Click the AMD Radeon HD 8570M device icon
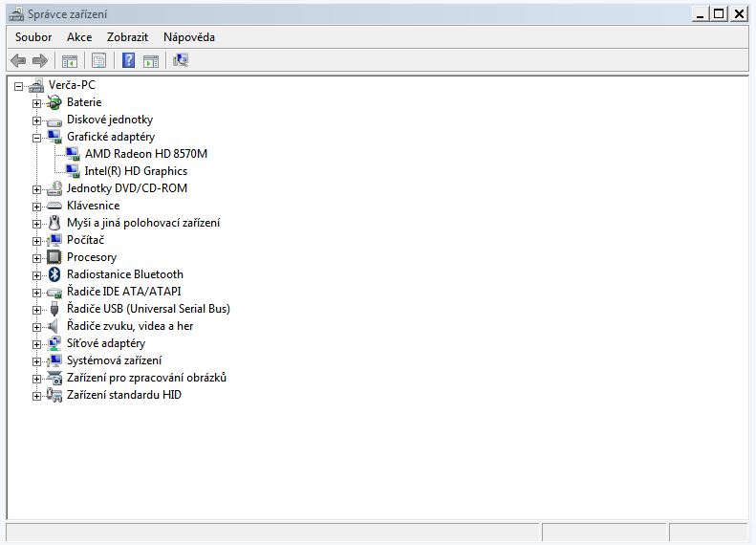Screen dimensions: 756x545 [x=73, y=154]
